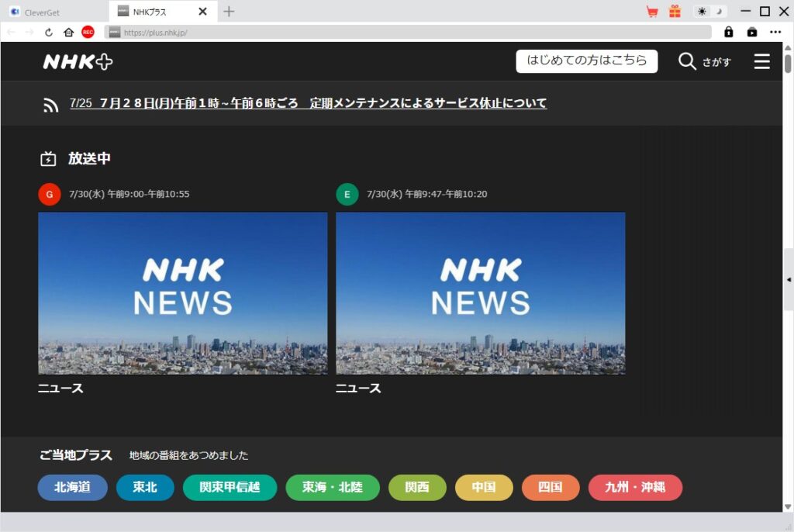
Task: Click the gift box icon
Action: (675, 11)
